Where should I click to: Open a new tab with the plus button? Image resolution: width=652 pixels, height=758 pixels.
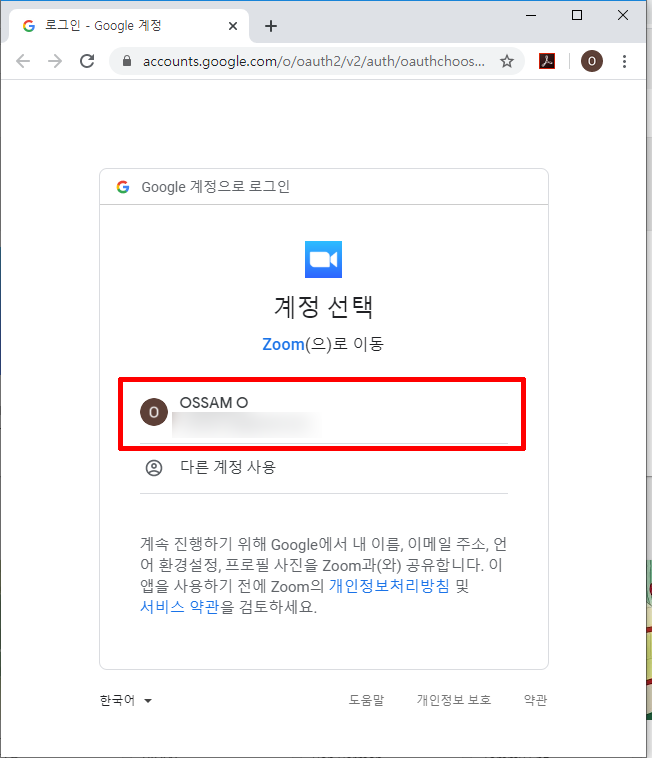coord(271,26)
